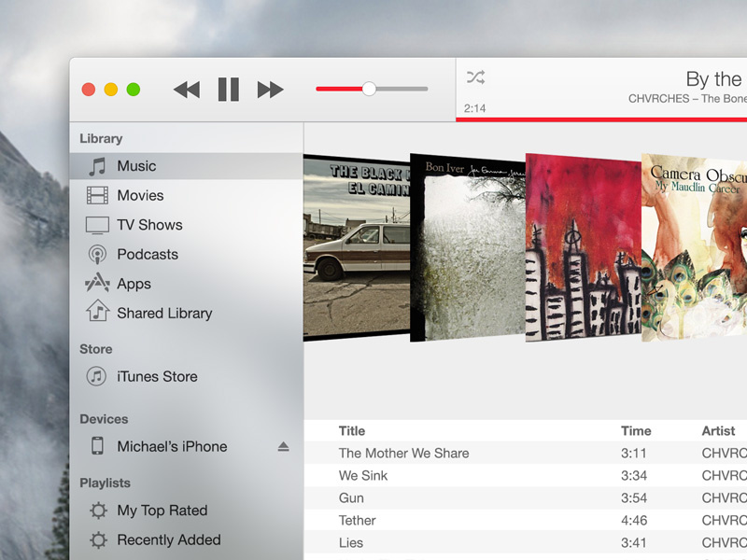
Task: Open iTunes Store label
Action: [157, 377]
